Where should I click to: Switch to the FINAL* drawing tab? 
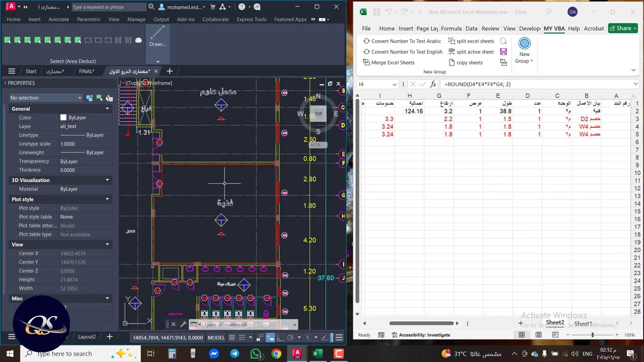tap(87, 71)
